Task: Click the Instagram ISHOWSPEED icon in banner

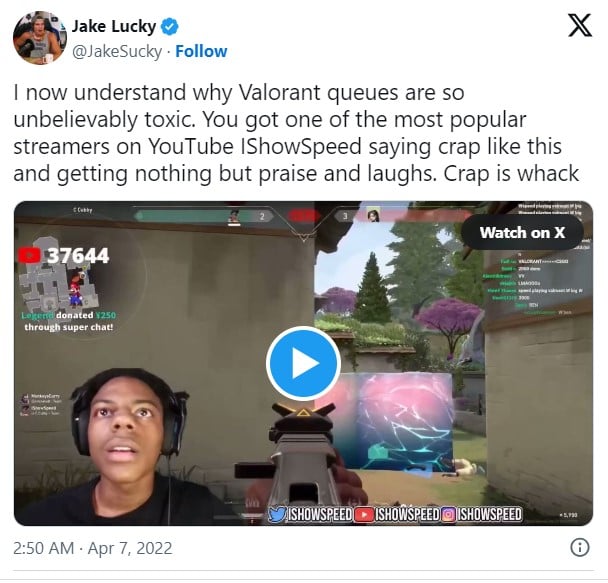Action: (x=448, y=514)
